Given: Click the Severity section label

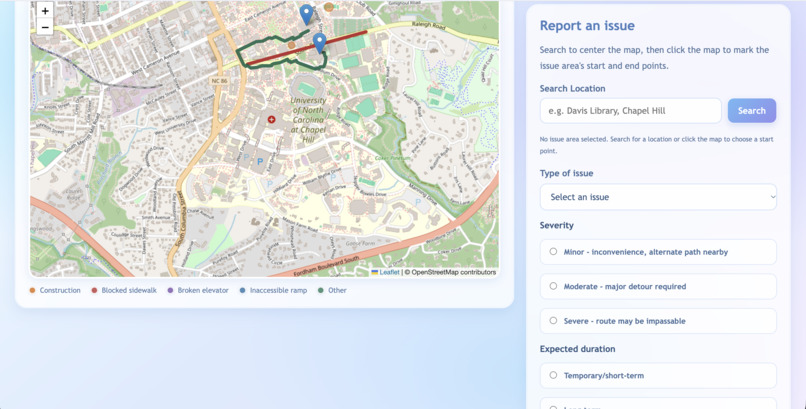Looking at the screenshot, I should [x=557, y=225].
